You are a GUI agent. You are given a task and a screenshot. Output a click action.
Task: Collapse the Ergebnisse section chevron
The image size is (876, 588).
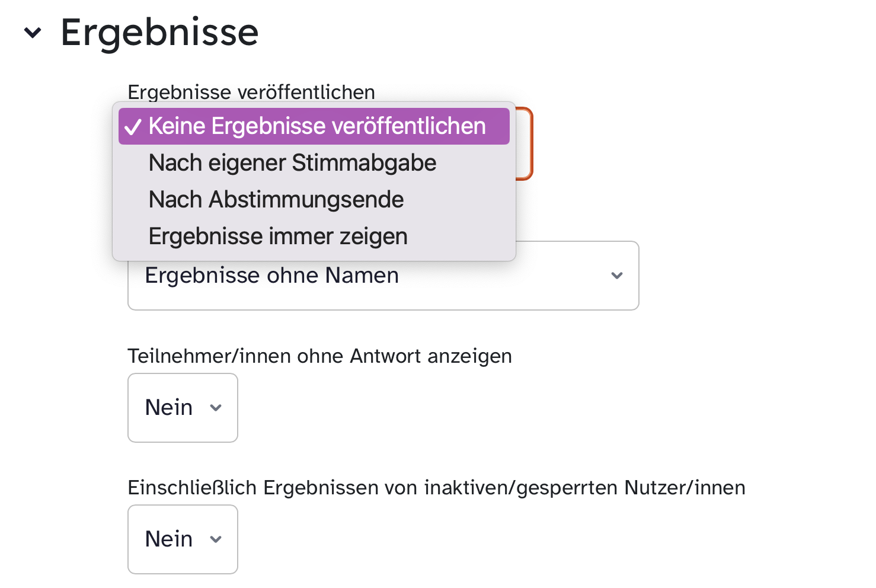[33, 33]
